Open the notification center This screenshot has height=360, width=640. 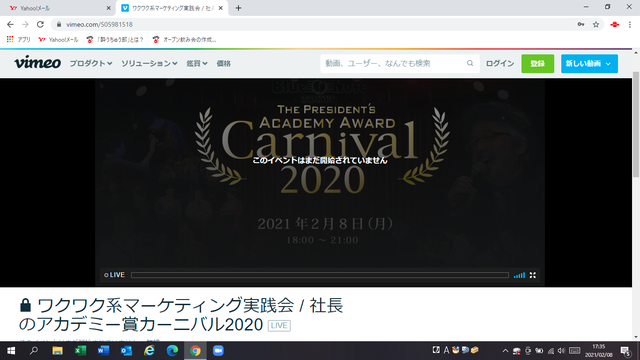click(x=626, y=351)
